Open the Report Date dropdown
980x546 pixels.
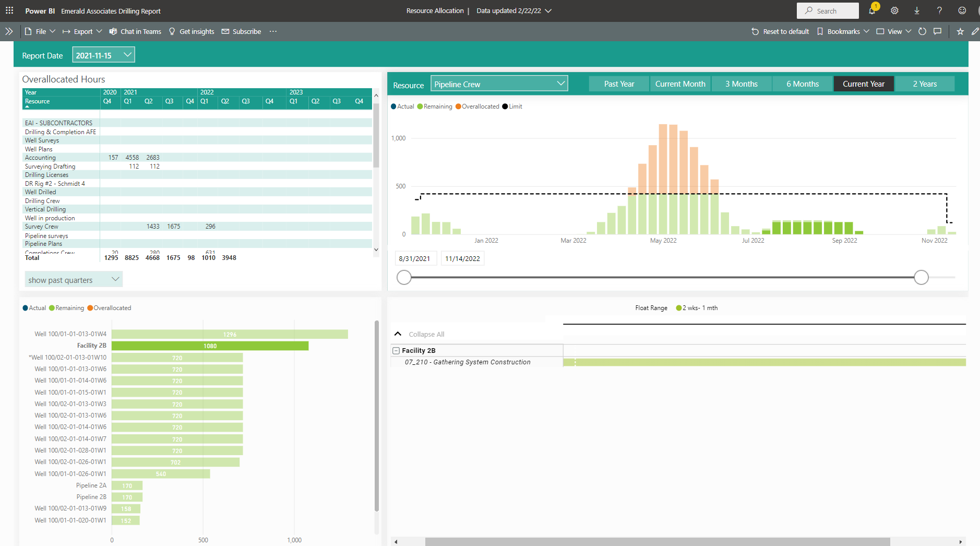(103, 55)
